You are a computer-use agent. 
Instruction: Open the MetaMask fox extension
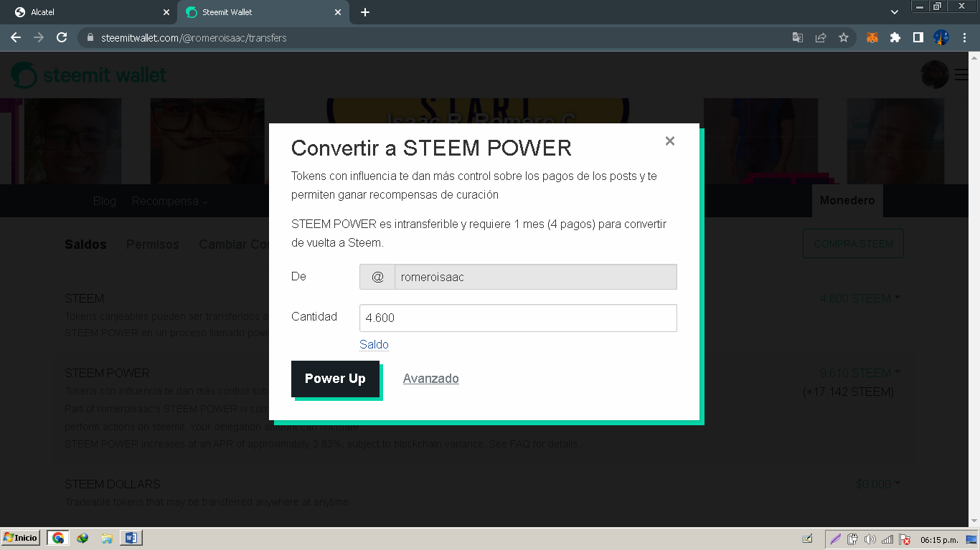pos(872,38)
